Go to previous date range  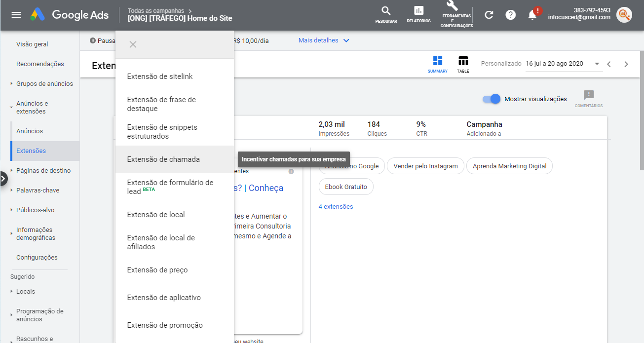pos(609,64)
